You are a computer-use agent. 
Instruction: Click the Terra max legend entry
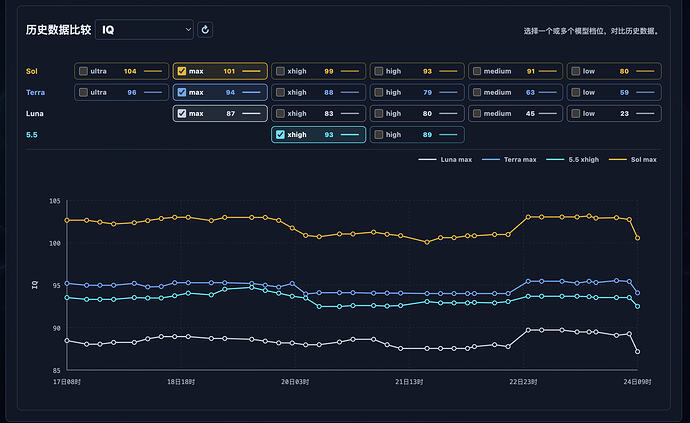coord(509,160)
